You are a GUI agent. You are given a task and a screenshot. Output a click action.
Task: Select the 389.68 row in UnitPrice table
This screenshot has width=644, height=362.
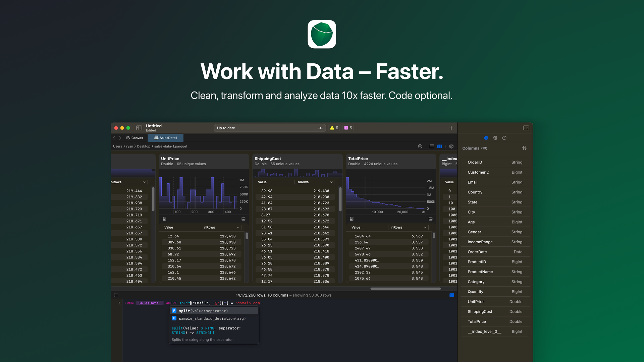[202, 242]
